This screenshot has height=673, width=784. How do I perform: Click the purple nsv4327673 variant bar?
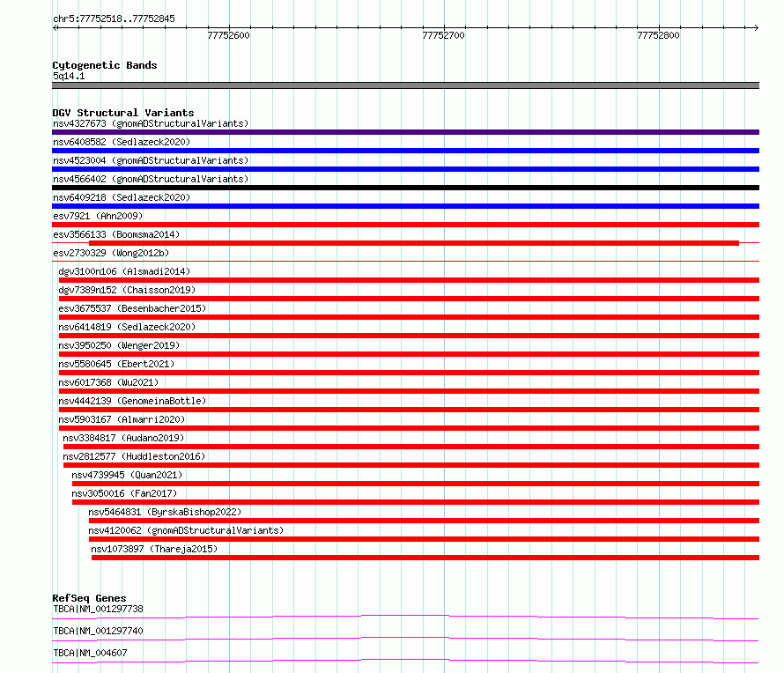pos(405,132)
